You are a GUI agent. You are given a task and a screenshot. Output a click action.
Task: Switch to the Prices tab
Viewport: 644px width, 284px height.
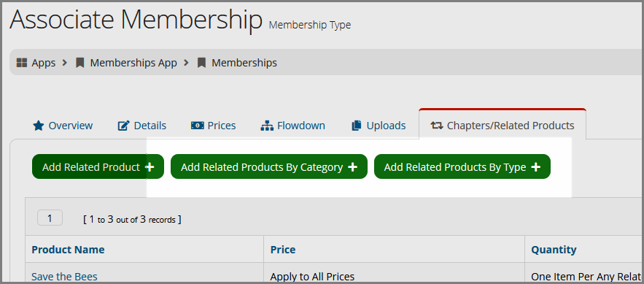pos(214,126)
